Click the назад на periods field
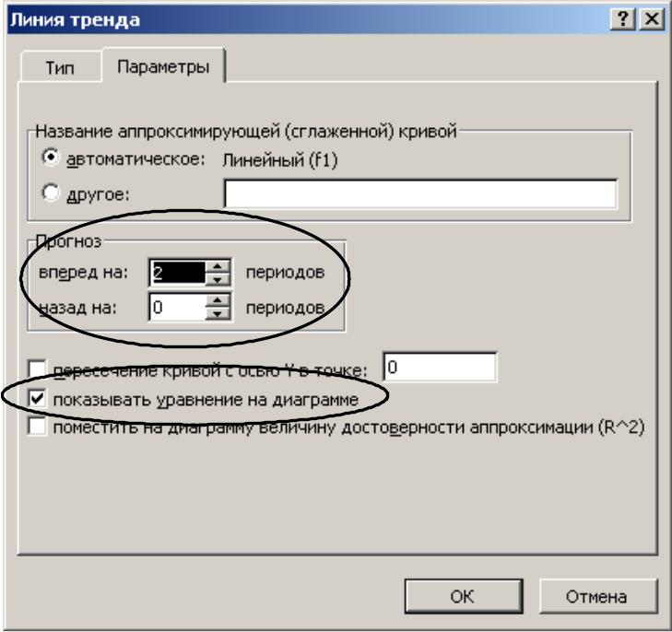Viewport: 672px width, 632px height. pos(177,307)
